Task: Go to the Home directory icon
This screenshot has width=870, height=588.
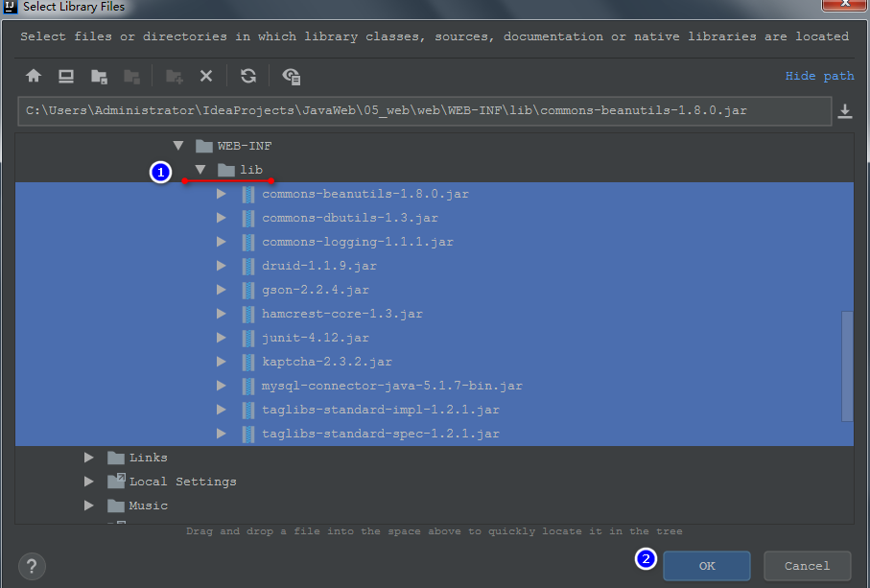Action: tap(34, 76)
